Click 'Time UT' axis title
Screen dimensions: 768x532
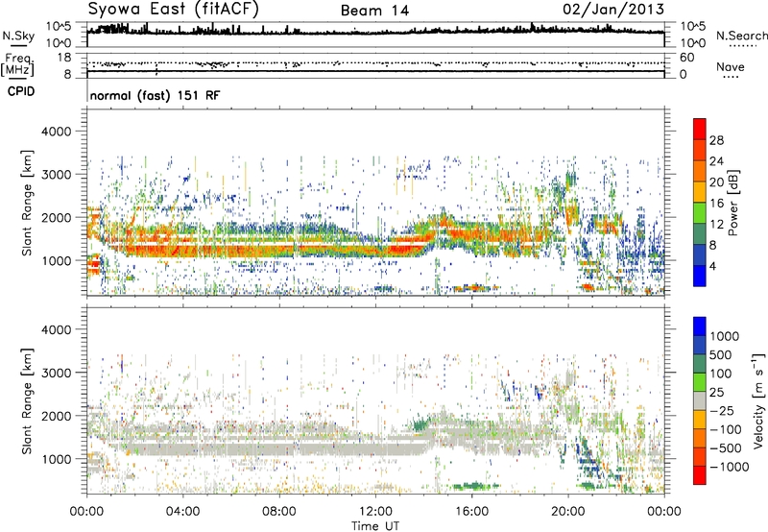click(375, 526)
